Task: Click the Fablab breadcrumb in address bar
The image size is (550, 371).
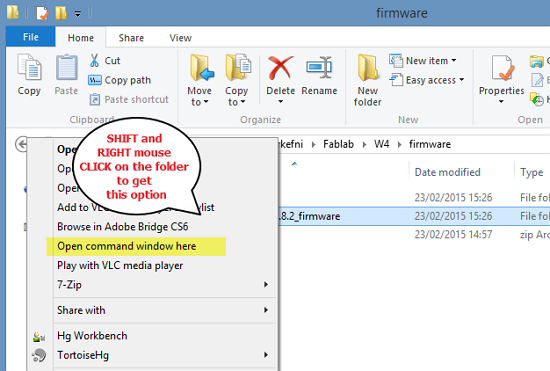Action: coord(338,144)
